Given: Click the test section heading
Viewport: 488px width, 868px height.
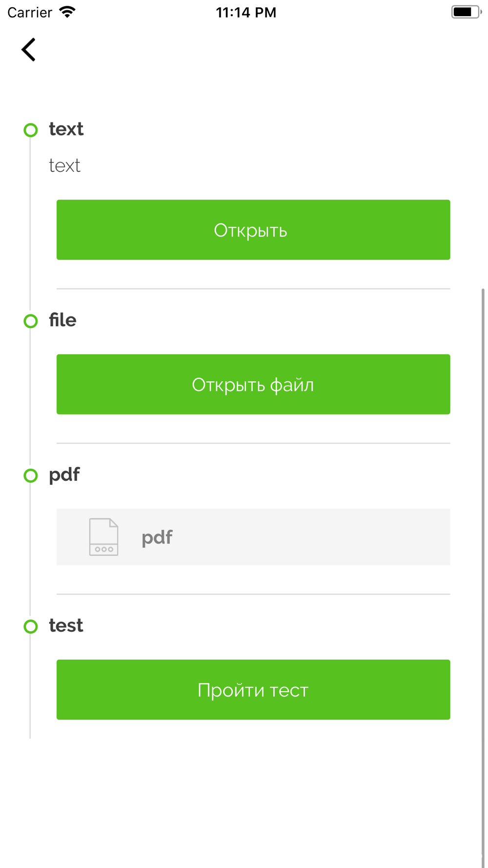Looking at the screenshot, I should (x=66, y=625).
